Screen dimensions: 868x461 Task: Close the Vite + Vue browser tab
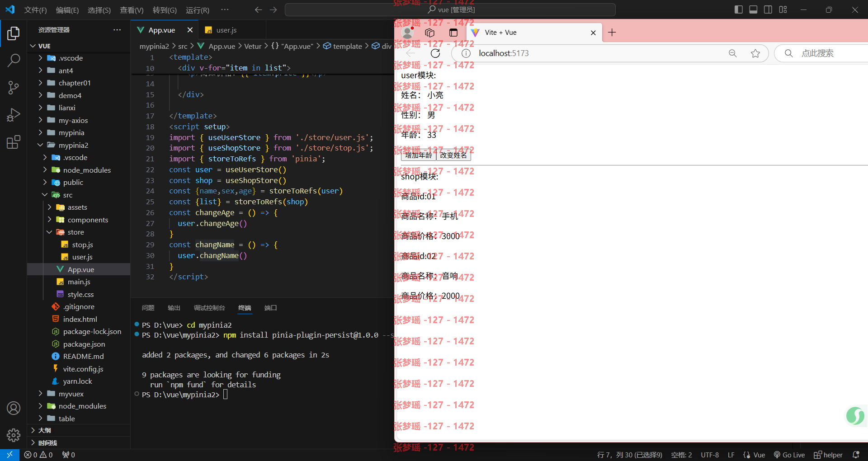(x=593, y=33)
